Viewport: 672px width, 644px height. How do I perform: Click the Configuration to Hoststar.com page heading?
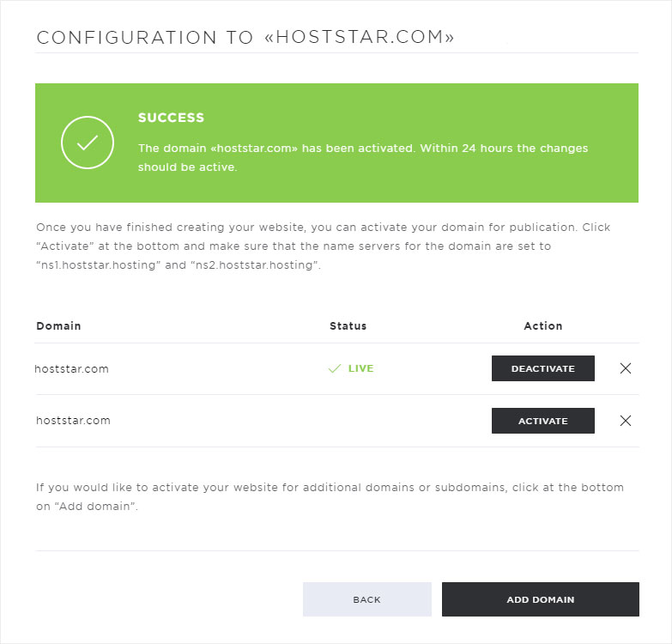pyautogui.click(x=245, y=37)
